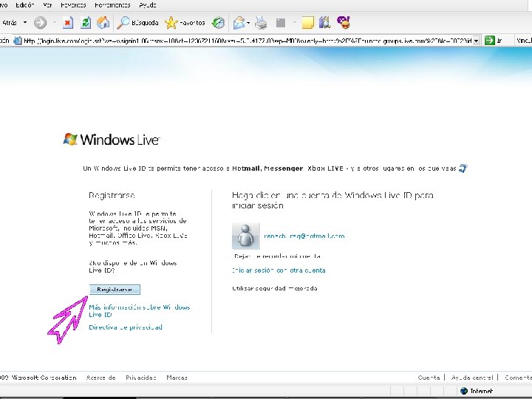Open the Directiva de privacidad link

point(126,327)
